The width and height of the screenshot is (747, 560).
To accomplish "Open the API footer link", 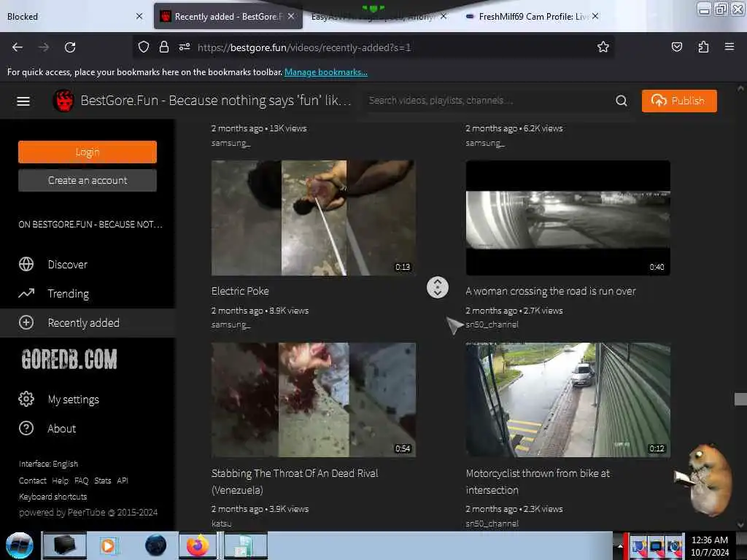I will [123, 481].
